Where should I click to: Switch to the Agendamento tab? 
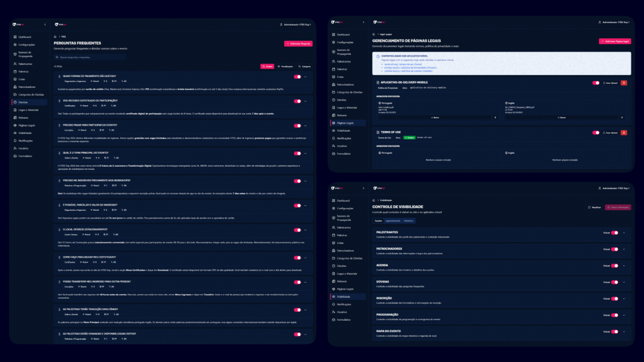point(393,221)
